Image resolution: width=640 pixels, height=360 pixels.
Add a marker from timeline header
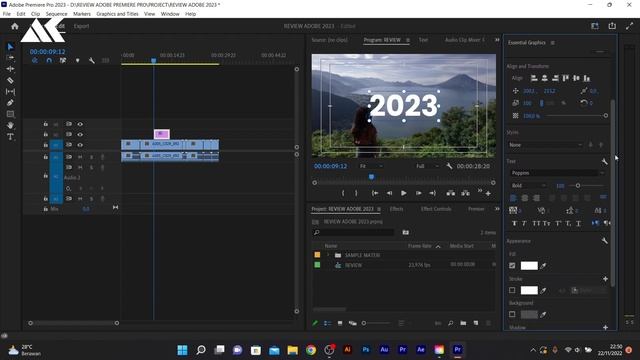click(x=78, y=60)
